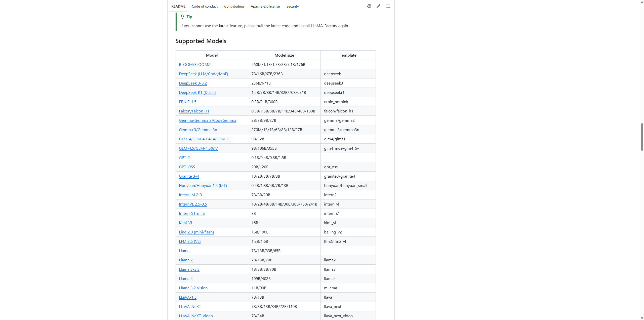
Task: Select the hunyuan/hunyuan_small template text
Action: [x=346, y=185]
